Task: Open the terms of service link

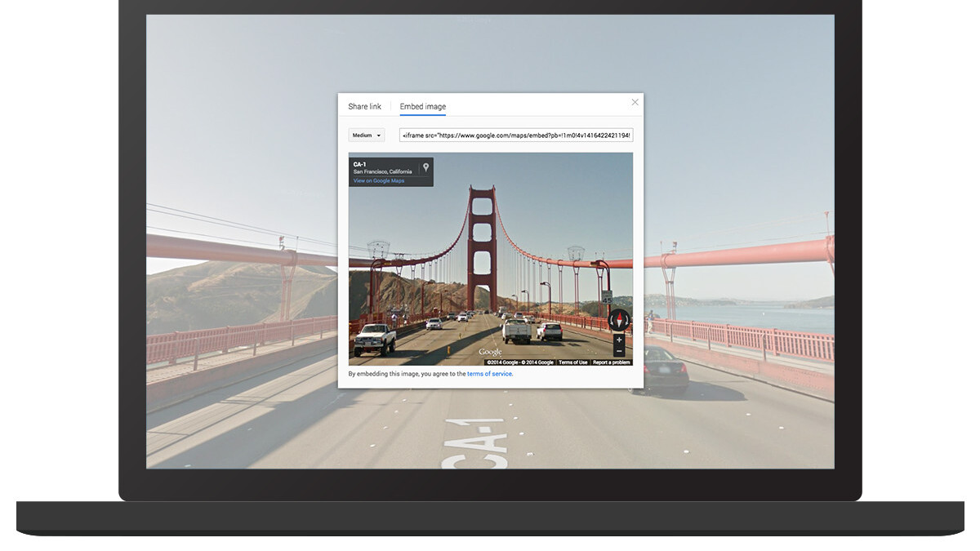Action: [x=489, y=374]
